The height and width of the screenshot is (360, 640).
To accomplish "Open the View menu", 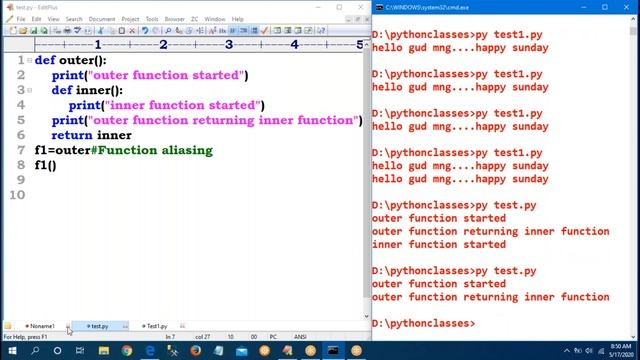I will click(x=53, y=19).
